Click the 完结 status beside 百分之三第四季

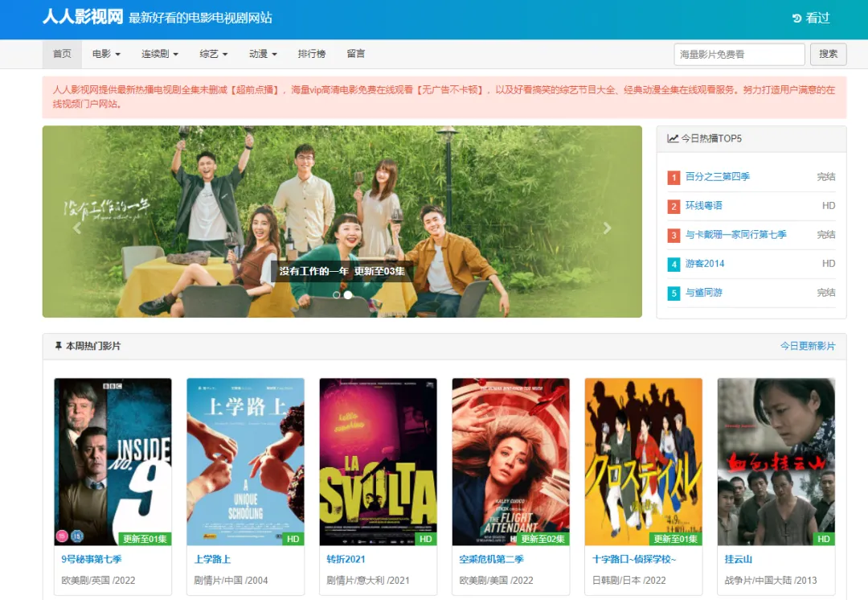point(826,177)
